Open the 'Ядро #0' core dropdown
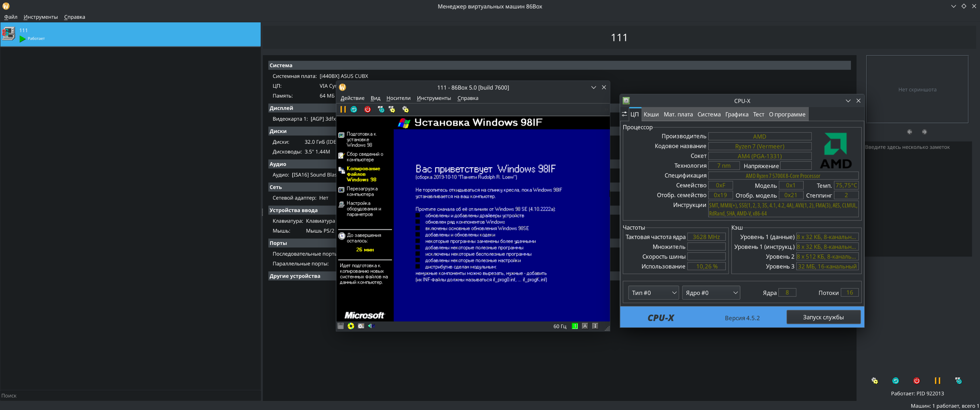980x410 pixels. (711, 293)
